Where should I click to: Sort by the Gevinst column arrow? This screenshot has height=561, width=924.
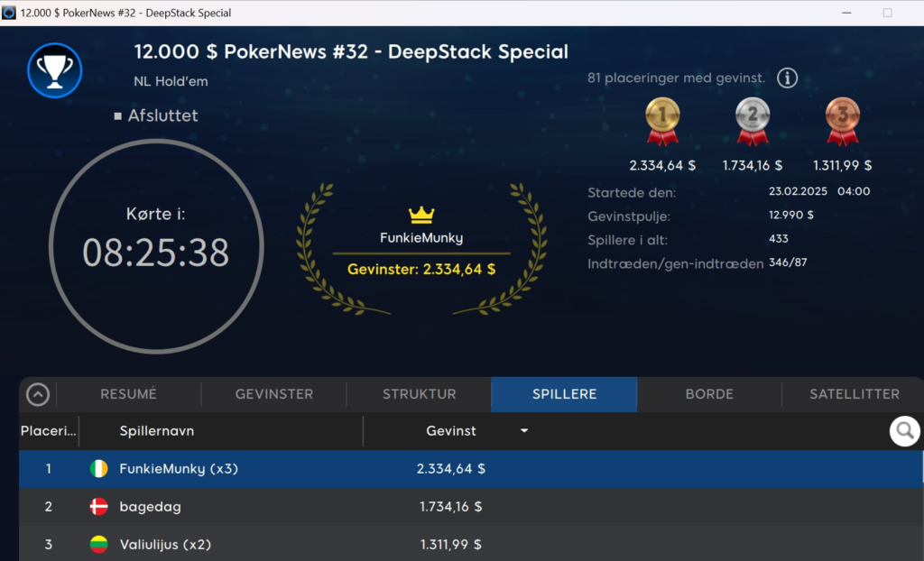pyautogui.click(x=524, y=431)
